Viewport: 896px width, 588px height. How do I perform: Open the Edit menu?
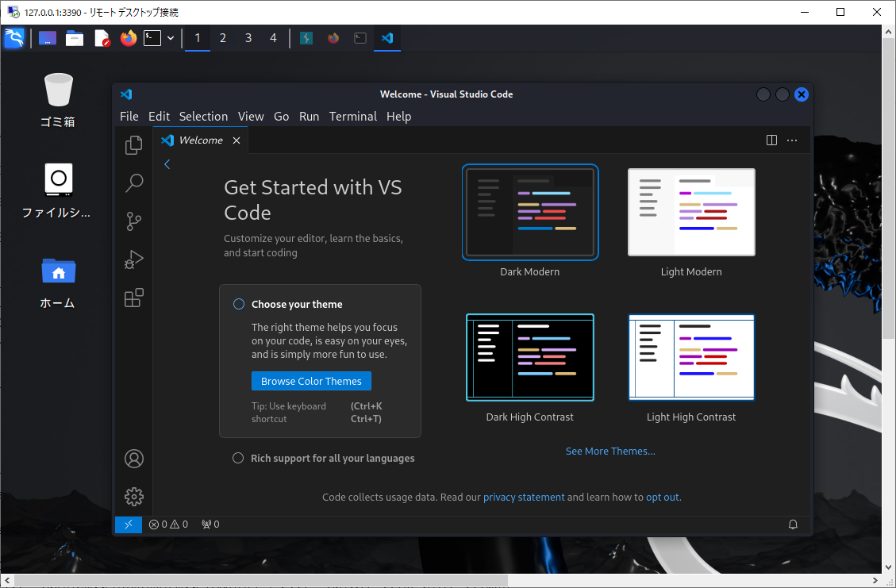click(x=159, y=117)
